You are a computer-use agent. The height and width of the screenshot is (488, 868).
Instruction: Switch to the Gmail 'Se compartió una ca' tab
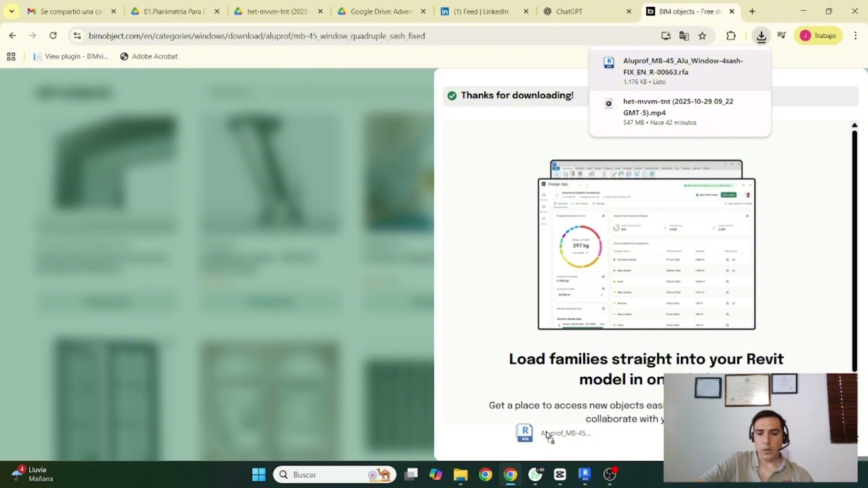pyautogui.click(x=71, y=12)
